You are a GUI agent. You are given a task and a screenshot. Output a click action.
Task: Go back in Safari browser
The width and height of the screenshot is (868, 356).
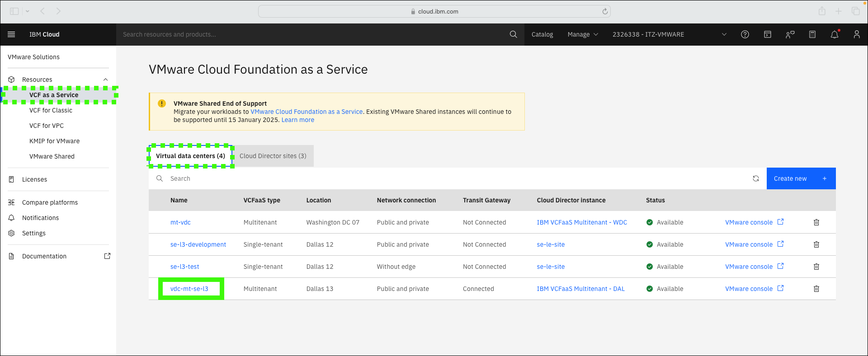click(x=42, y=11)
